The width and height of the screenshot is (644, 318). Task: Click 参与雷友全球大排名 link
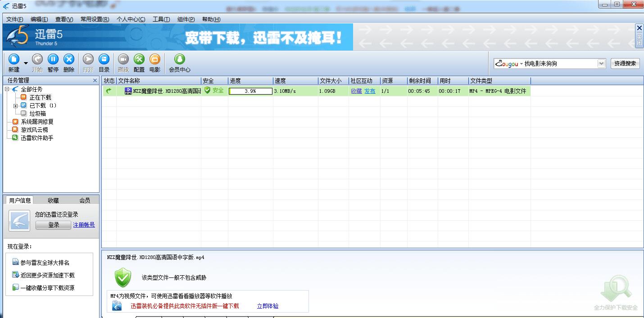[x=45, y=263]
